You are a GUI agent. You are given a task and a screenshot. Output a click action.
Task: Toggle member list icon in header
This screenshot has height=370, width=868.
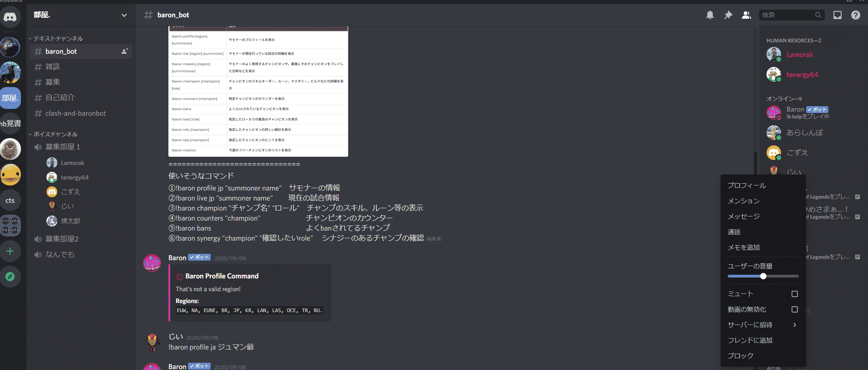click(746, 15)
